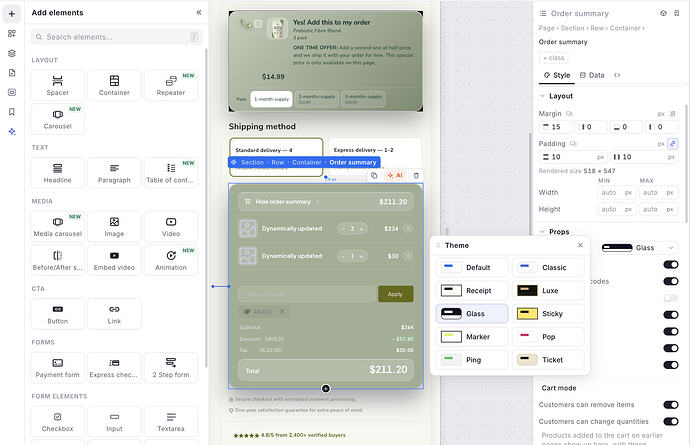Viewport: 690px width, 445px height.
Task: Toggle Customers can change quantities
Action: 671,421
